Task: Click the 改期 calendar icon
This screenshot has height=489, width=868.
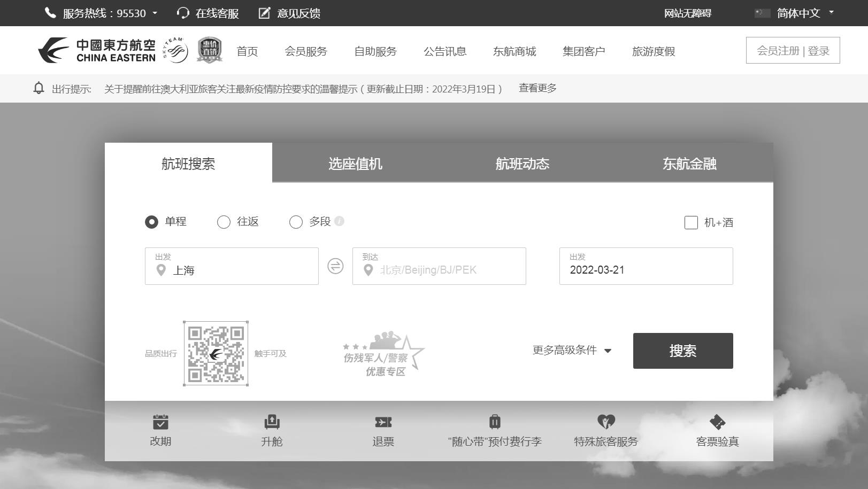Action: (x=160, y=422)
